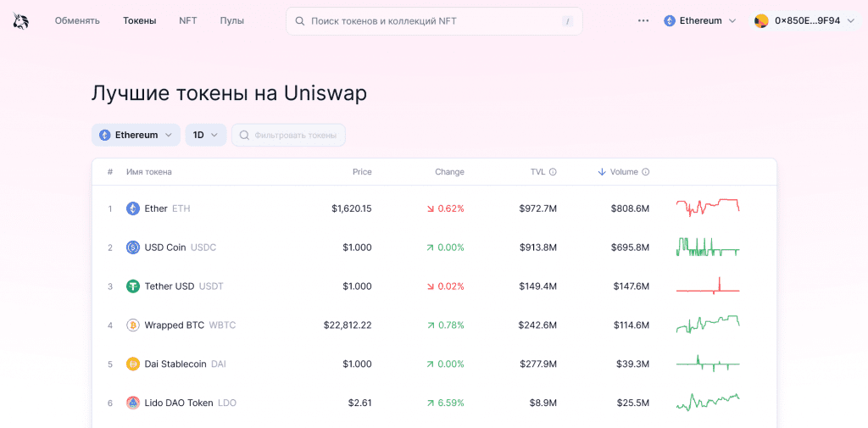
Task: Open the USD Coin sparkline chart
Action: click(x=708, y=247)
